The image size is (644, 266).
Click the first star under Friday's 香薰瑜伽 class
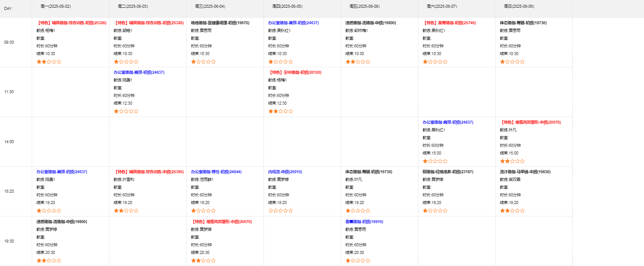[348, 260]
